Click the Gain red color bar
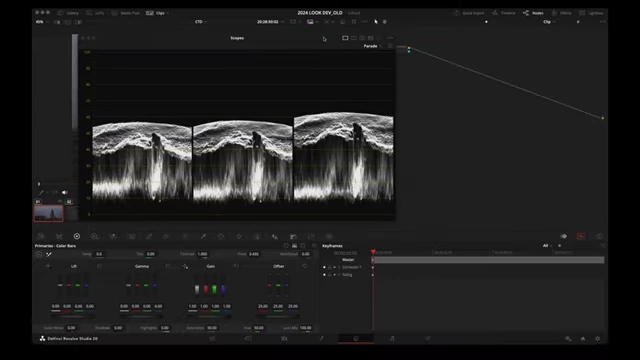The height and width of the screenshot is (360, 640). coord(206,289)
